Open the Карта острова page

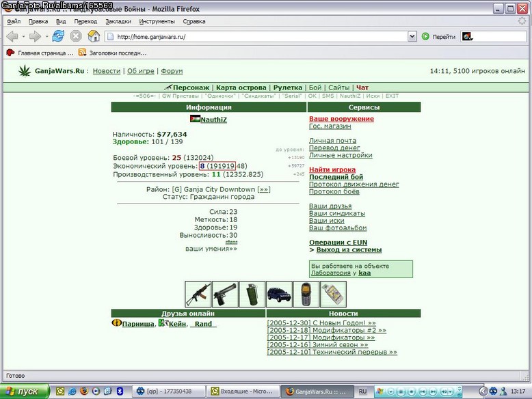241,87
